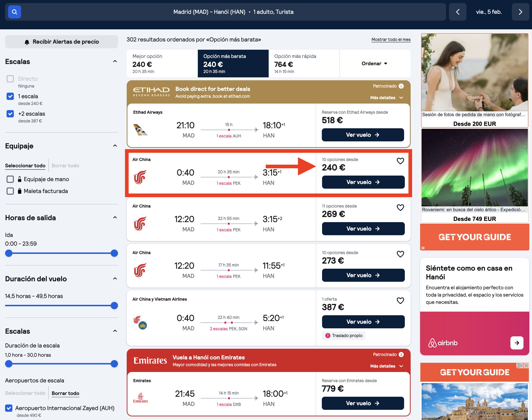Click the blue search magnifier icon
The image size is (532, 420).
click(15, 12)
